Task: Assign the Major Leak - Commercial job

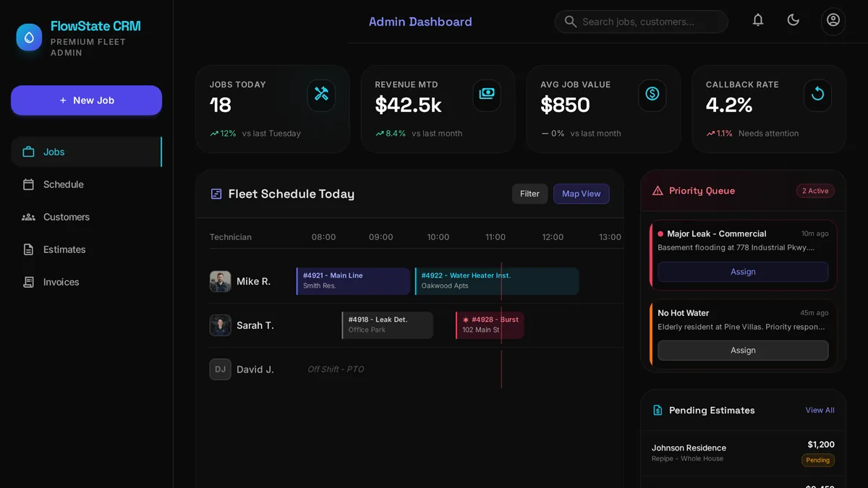Action: (x=743, y=272)
